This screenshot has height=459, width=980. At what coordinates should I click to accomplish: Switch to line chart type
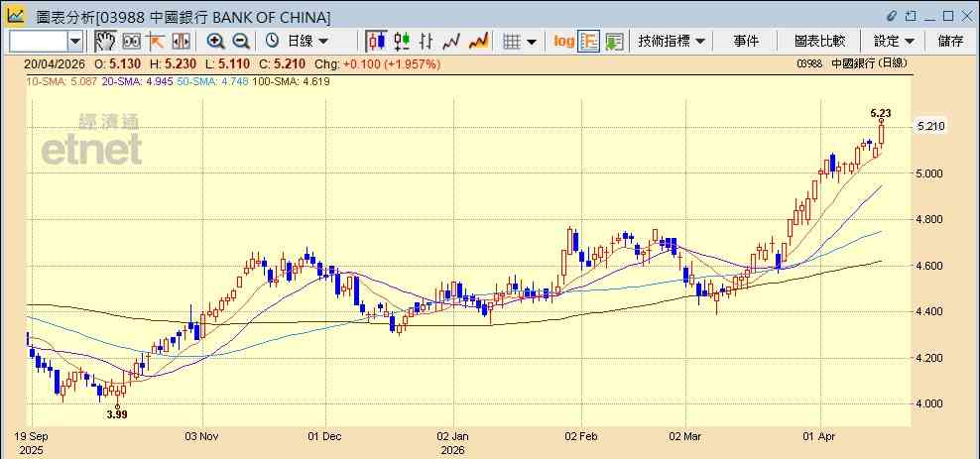click(x=451, y=42)
